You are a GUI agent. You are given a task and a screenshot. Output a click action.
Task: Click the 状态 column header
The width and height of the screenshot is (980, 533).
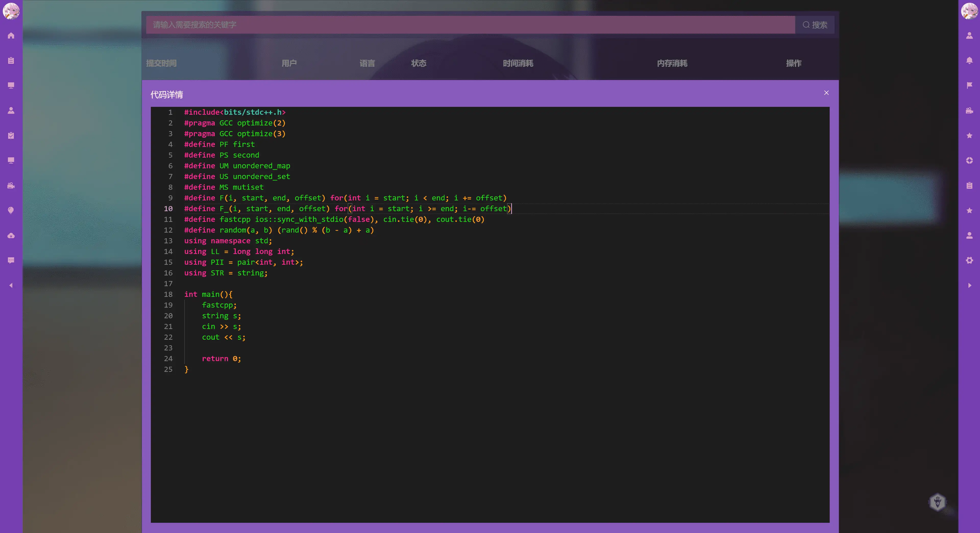(419, 63)
